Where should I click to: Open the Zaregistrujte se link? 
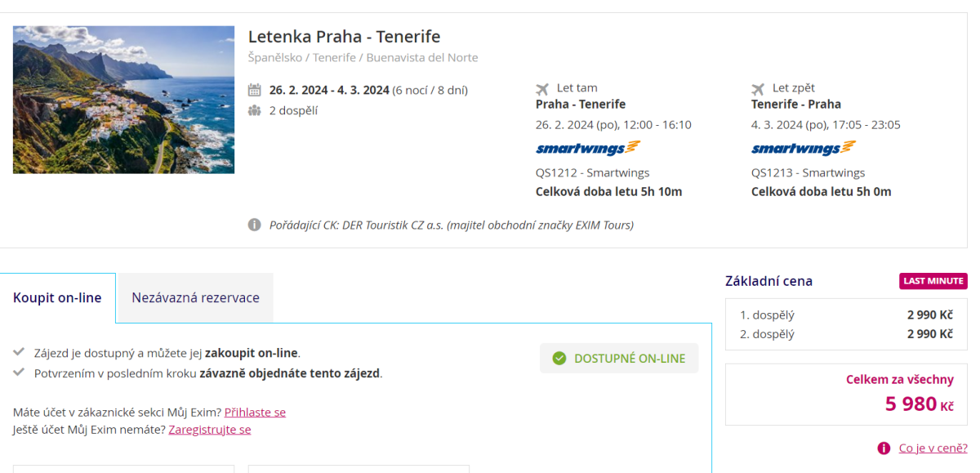[210, 429]
